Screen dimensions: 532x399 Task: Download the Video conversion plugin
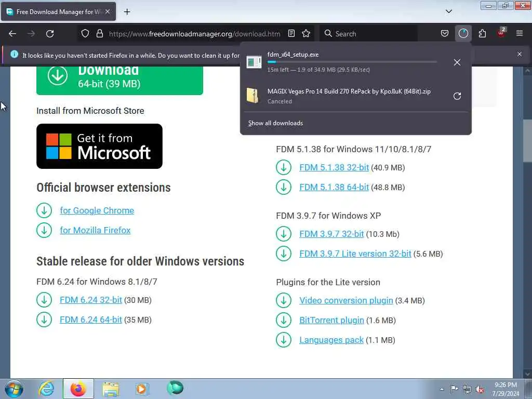[346, 301]
